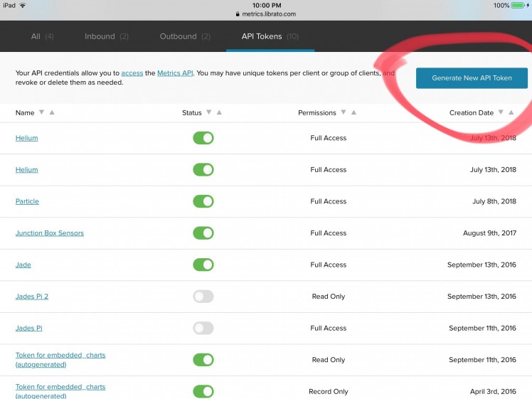
Task: Switch to the Outbound tab
Action: coord(185,36)
